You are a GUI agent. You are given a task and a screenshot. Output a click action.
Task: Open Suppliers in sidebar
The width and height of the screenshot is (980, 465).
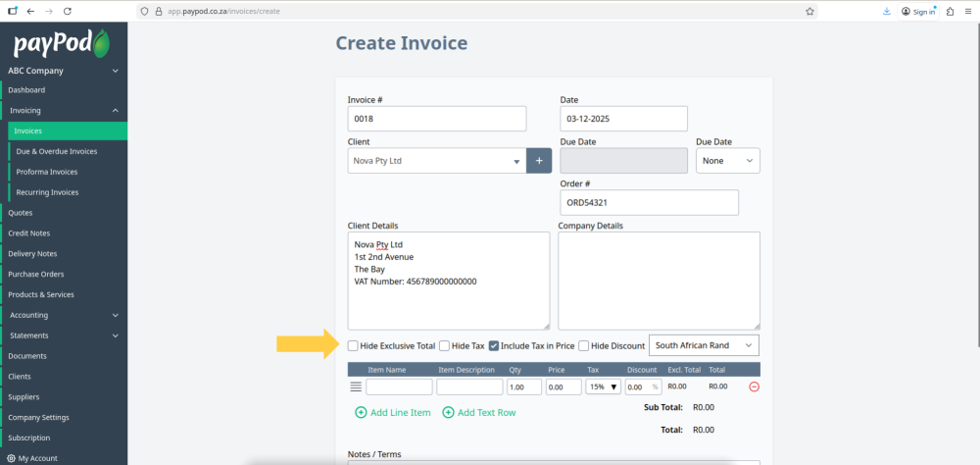64,396
